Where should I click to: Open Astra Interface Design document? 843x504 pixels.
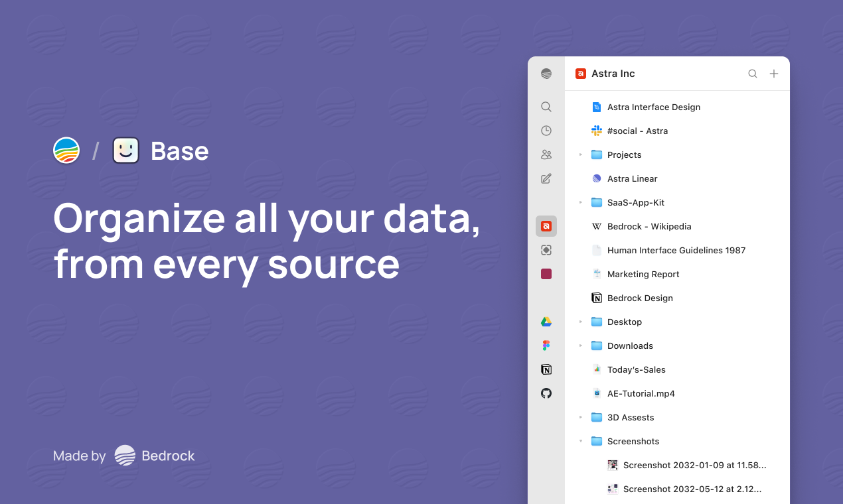(677, 107)
